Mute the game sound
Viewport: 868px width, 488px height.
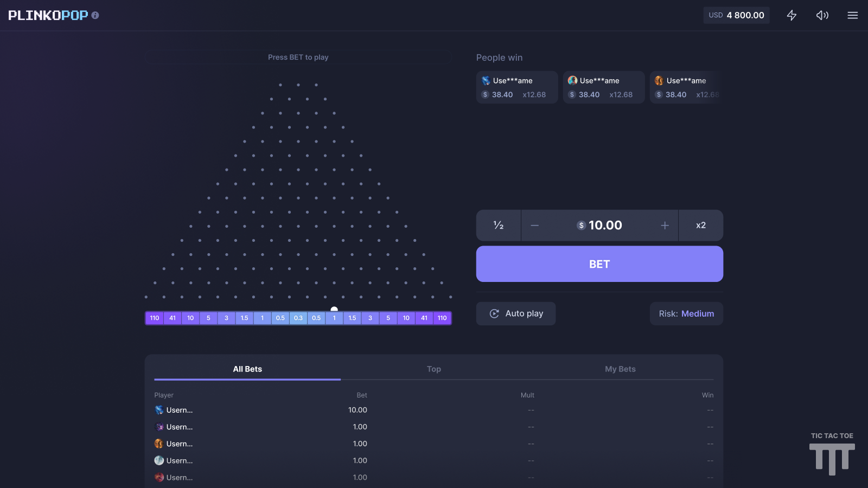[822, 15]
